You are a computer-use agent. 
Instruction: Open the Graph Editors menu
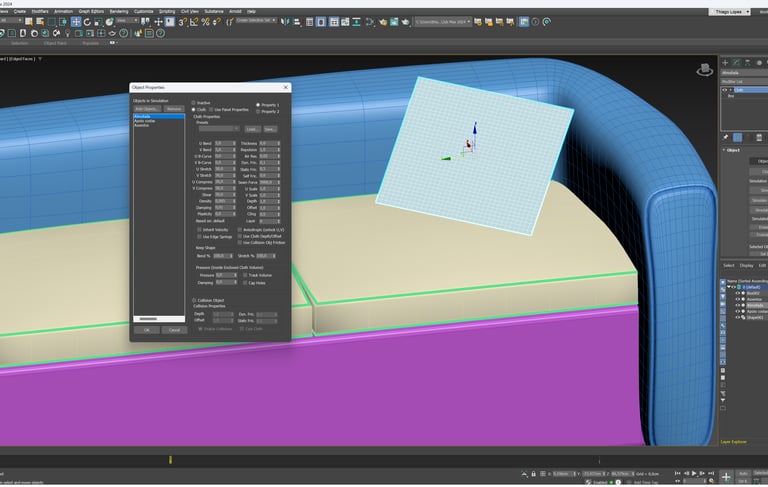click(91, 10)
